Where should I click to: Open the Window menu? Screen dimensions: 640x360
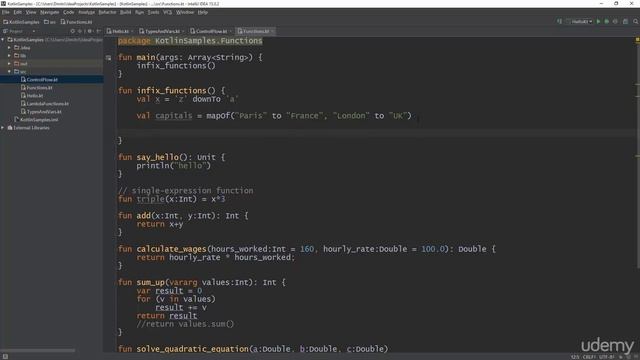[185, 12]
